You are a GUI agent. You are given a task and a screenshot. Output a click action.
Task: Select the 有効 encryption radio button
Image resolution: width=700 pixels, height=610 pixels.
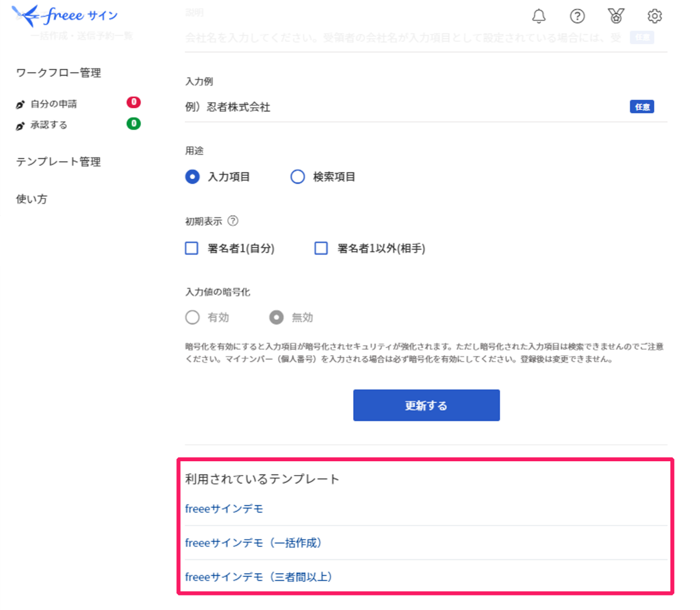(193, 317)
